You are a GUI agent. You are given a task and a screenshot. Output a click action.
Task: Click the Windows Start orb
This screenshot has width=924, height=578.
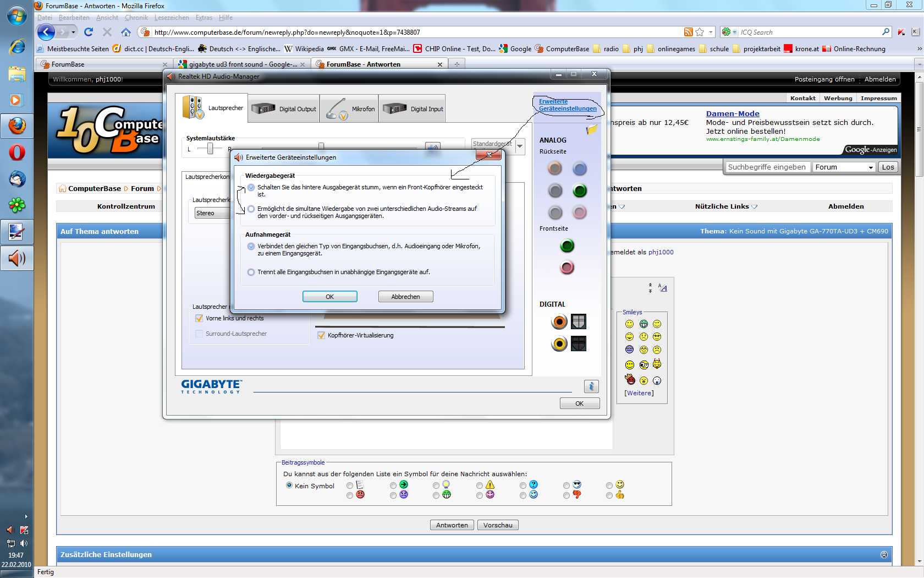(16, 15)
